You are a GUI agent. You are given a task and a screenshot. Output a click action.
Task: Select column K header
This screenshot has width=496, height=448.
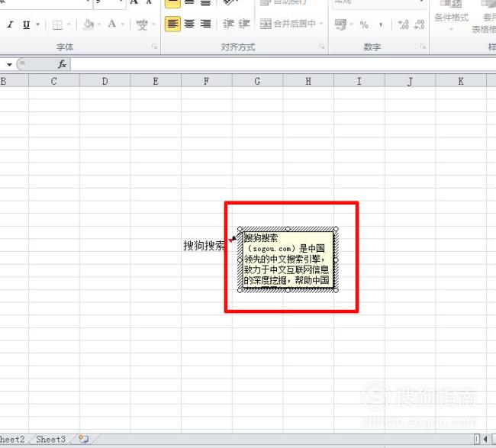click(x=461, y=81)
